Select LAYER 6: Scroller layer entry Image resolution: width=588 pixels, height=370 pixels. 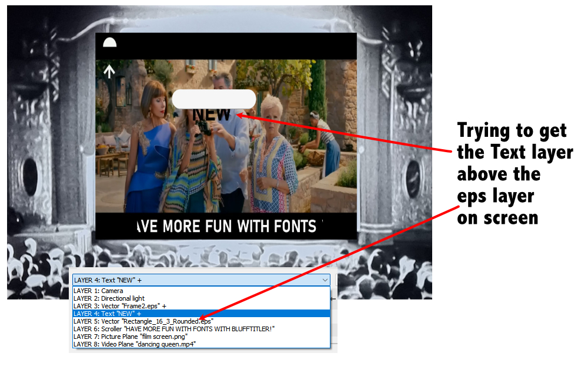pos(201,329)
